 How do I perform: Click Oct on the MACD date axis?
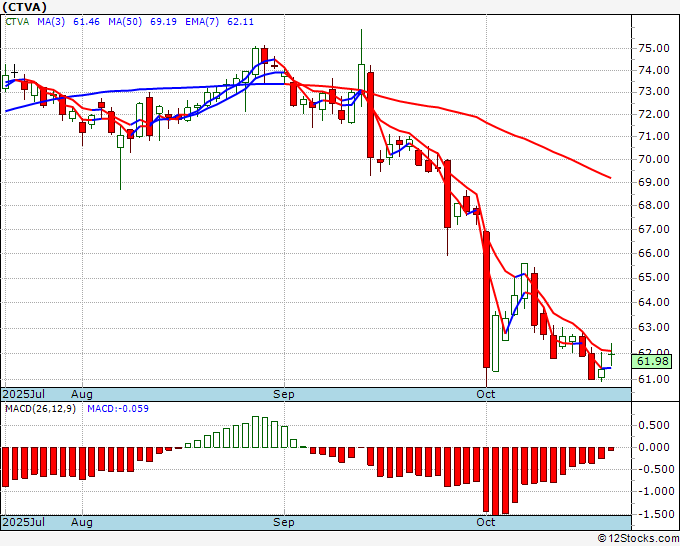pos(486,522)
